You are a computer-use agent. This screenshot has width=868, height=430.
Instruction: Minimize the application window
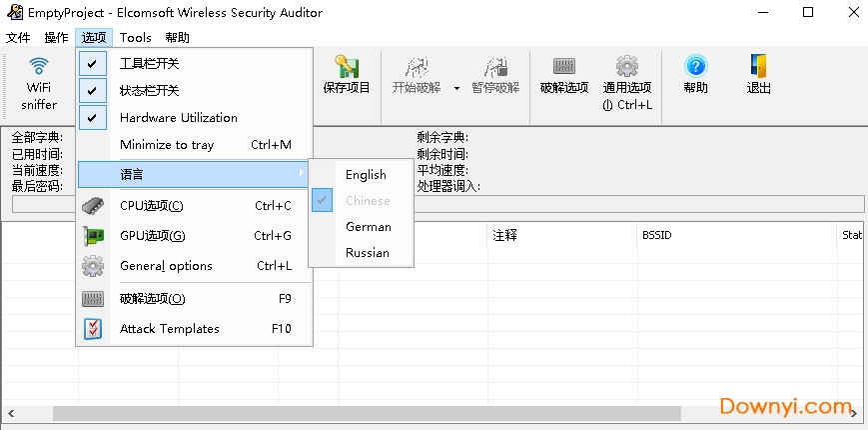pos(763,12)
